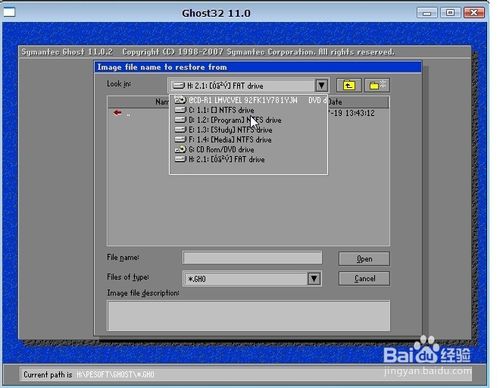
Task: Click the Current path status bar text
Action: click(x=89, y=375)
